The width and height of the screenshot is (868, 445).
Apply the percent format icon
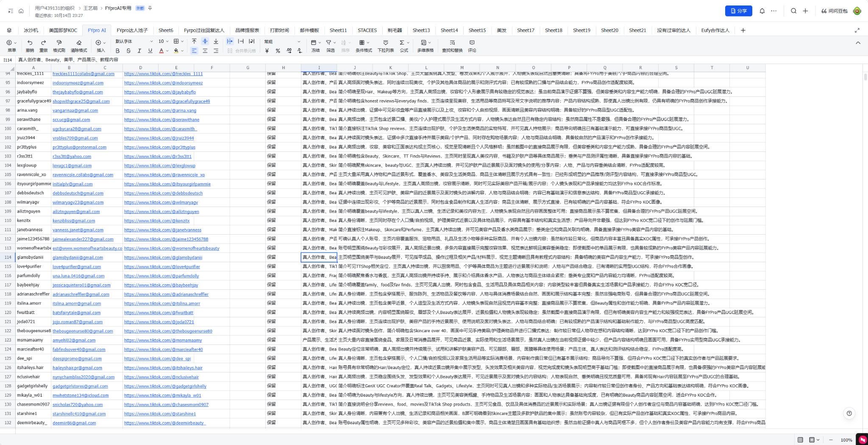click(278, 51)
